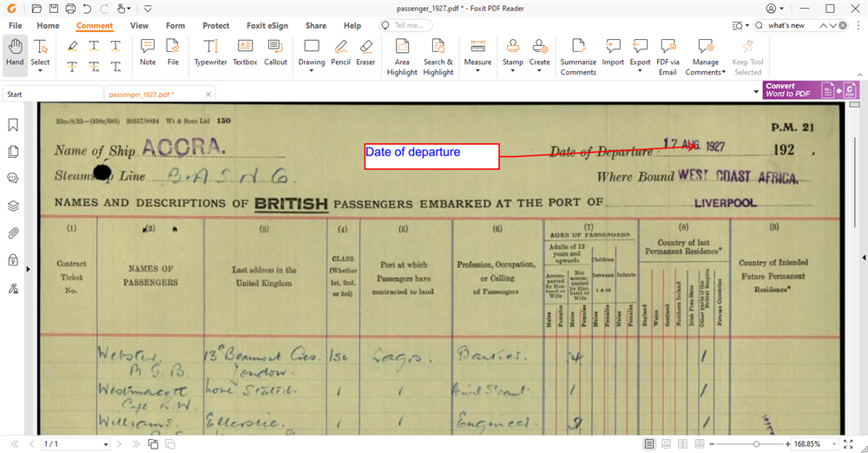Expand the Drawing shapes dropdown

click(x=312, y=71)
